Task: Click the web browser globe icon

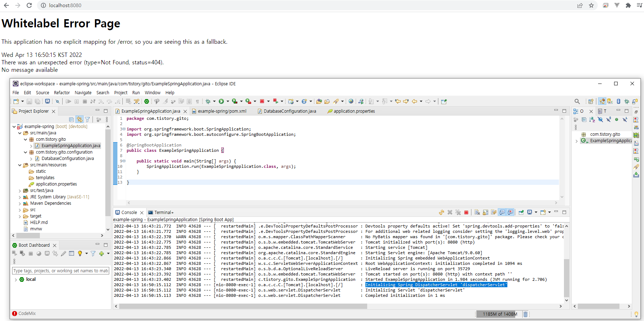Action: pos(351,102)
